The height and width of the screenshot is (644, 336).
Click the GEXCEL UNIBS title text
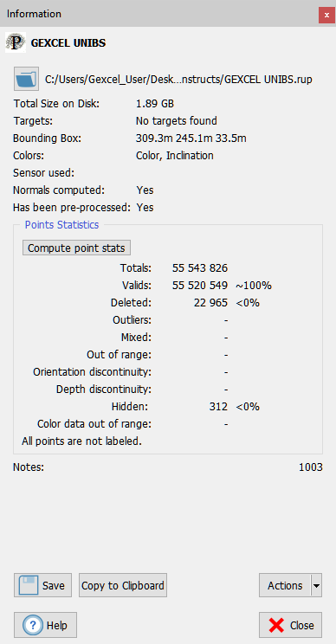pyautogui.click(x=68, y=42)
